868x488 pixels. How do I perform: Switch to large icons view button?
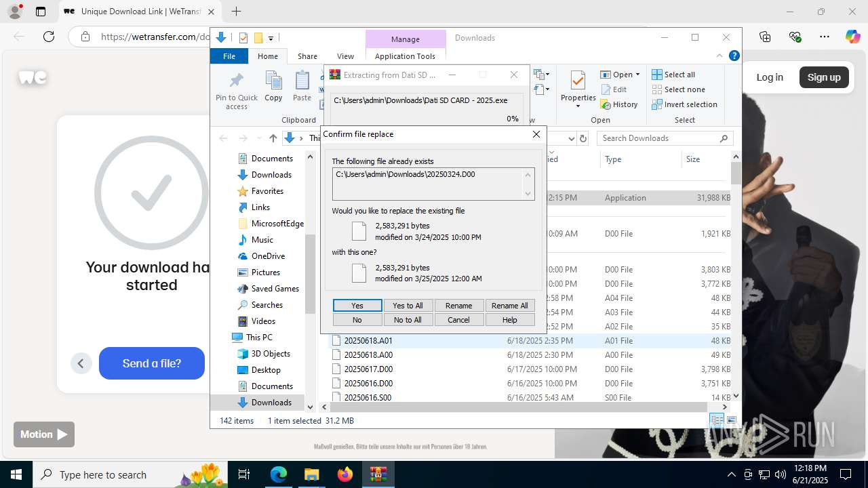pyautogui.click(x=732, y=421)
